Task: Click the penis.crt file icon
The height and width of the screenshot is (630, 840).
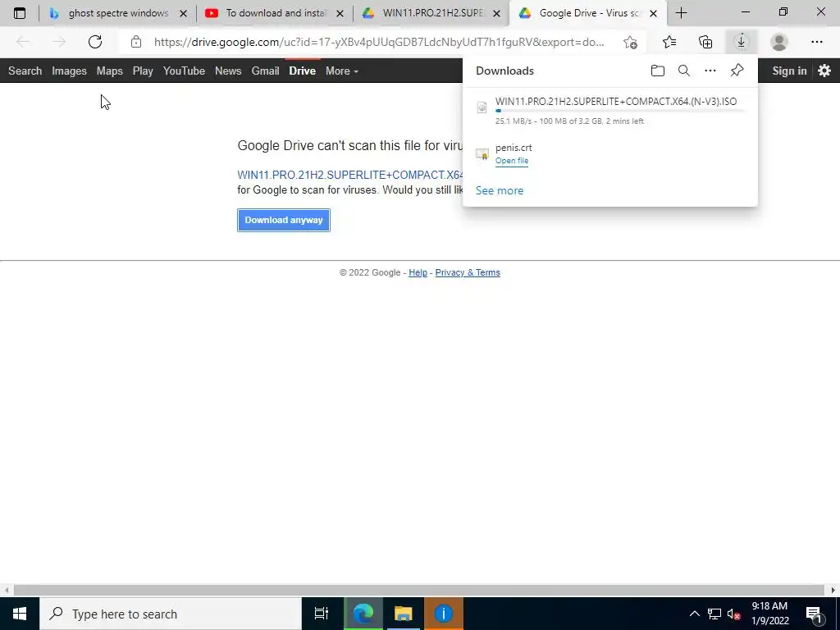Action: [482, 154]
